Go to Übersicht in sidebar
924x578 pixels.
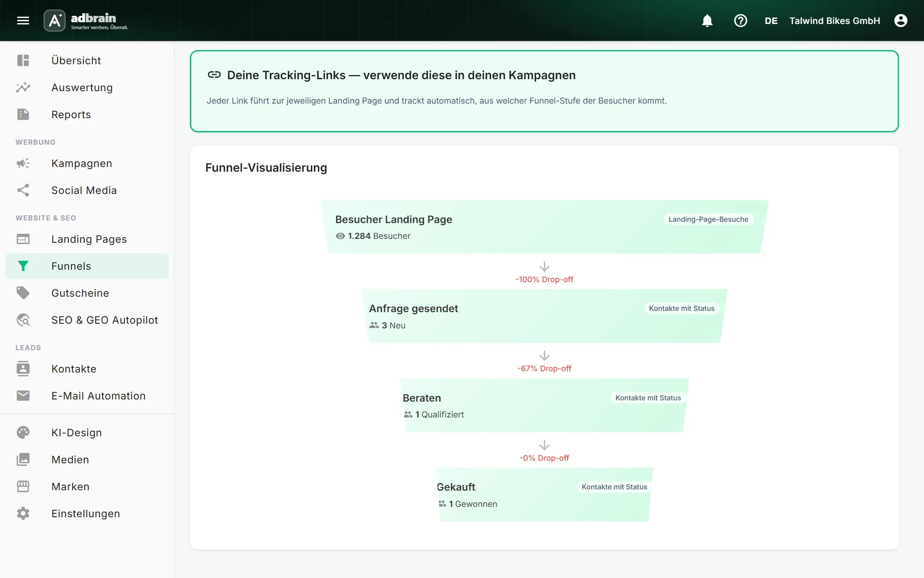click(87, 60)
